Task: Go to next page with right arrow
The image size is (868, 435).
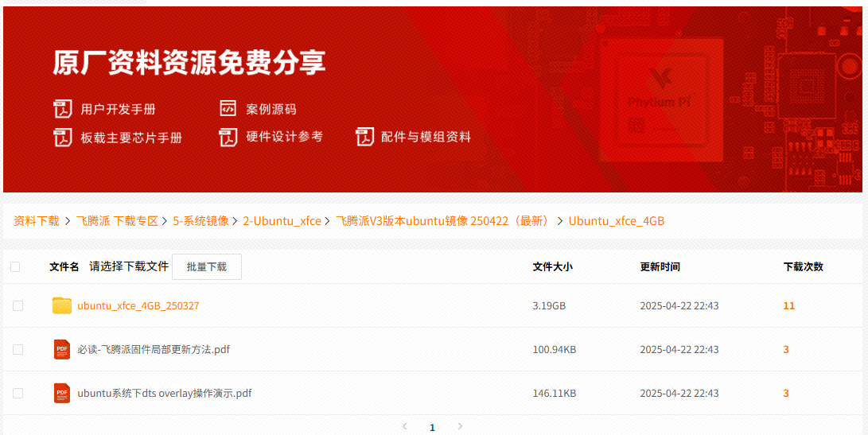Action: pos(460,427)
